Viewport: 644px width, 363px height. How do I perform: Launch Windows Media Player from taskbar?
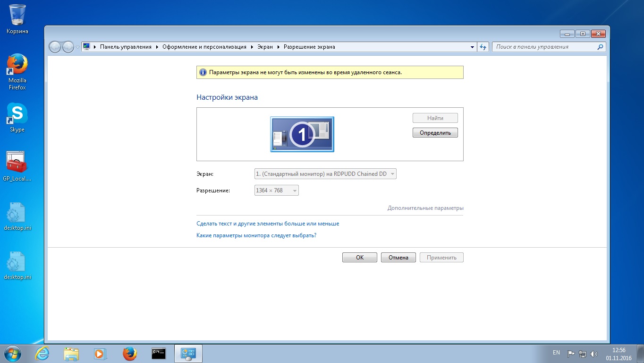pyautogui.click(x=100, y=353)
